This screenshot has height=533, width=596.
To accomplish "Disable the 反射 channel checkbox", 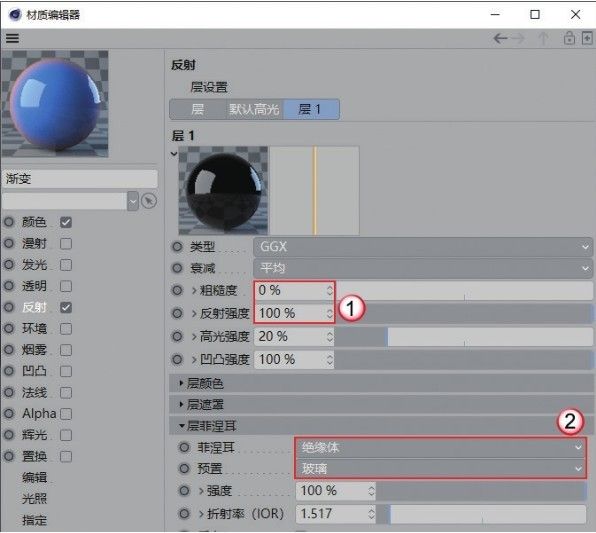I will [x=66, y=307].
